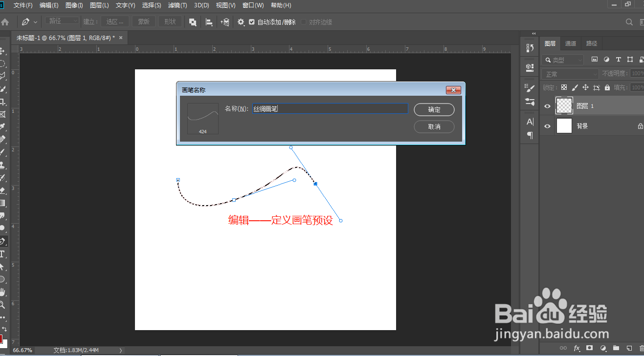Image resolution: width=644 pixels, height=356 pixels.
Task: Select the Gradient tool
Action: click(2, 203)
